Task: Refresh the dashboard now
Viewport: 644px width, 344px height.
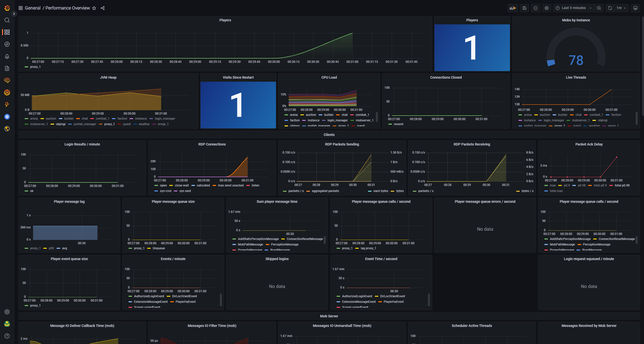Action: click(x=610, y=8)
